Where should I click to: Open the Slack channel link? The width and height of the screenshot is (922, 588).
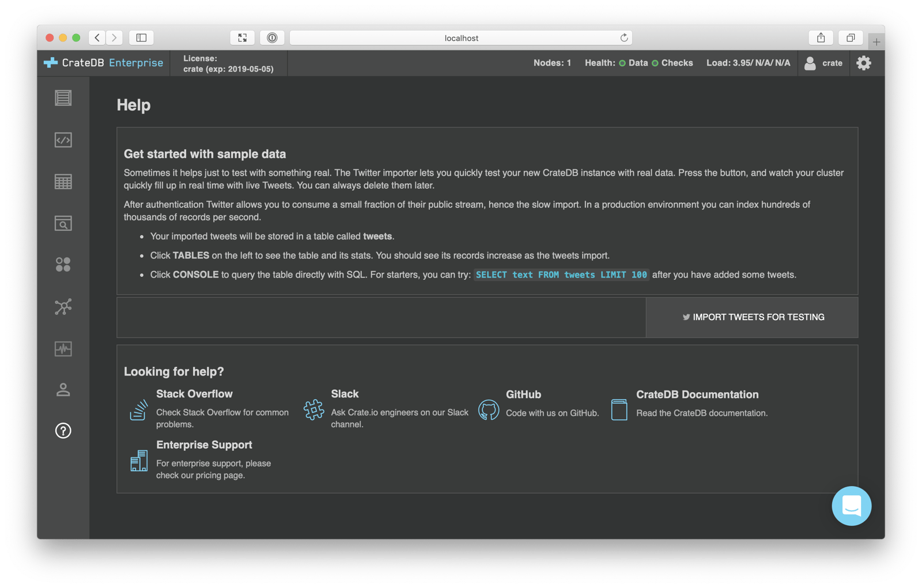pyautogui.click(x=345, y=394)
